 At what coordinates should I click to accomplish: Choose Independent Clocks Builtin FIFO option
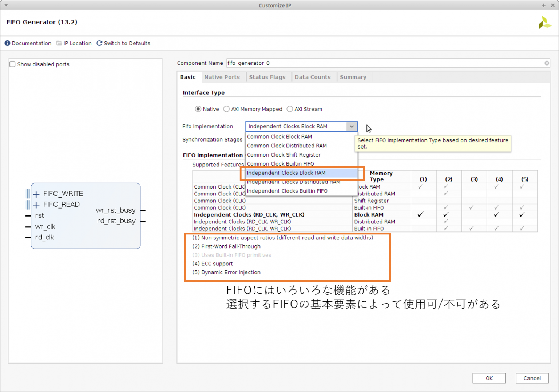[287, 191]
